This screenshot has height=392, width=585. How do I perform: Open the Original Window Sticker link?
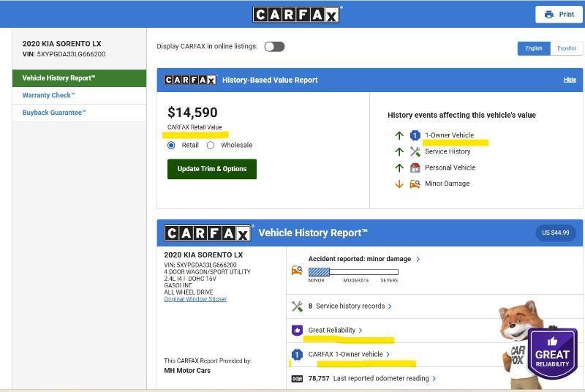click(195, 299)
